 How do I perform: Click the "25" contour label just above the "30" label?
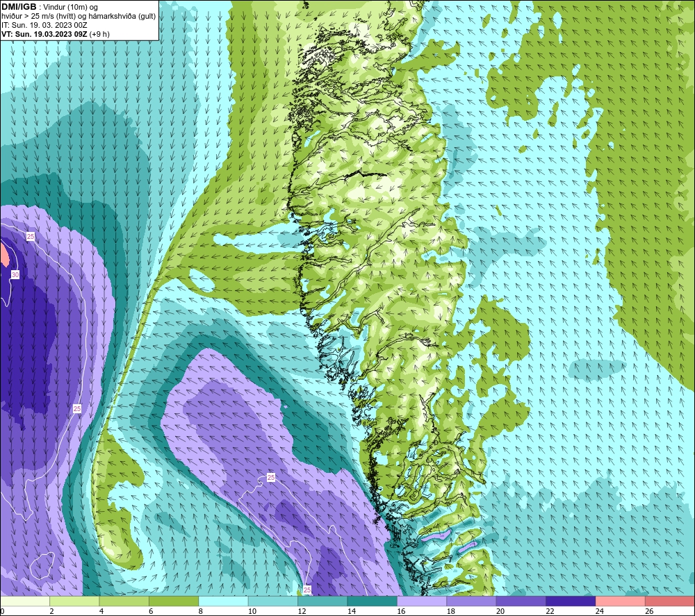click(x=30, y=237)
